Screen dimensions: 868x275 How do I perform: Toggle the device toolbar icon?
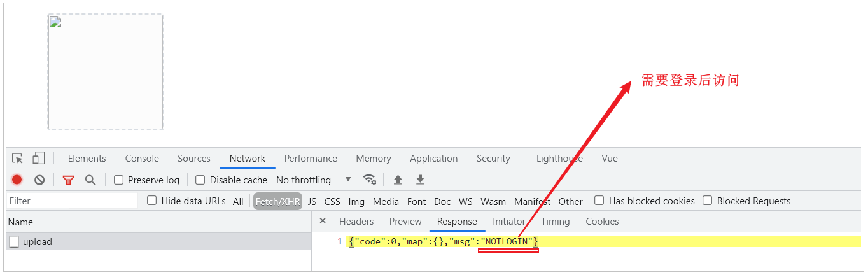click(39, 159)
